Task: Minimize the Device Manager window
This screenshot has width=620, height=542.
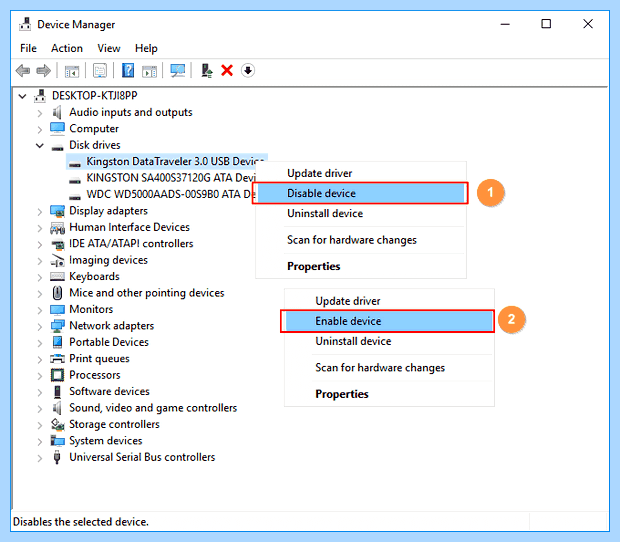Action: pyautogui.click(x=505, y=24)
